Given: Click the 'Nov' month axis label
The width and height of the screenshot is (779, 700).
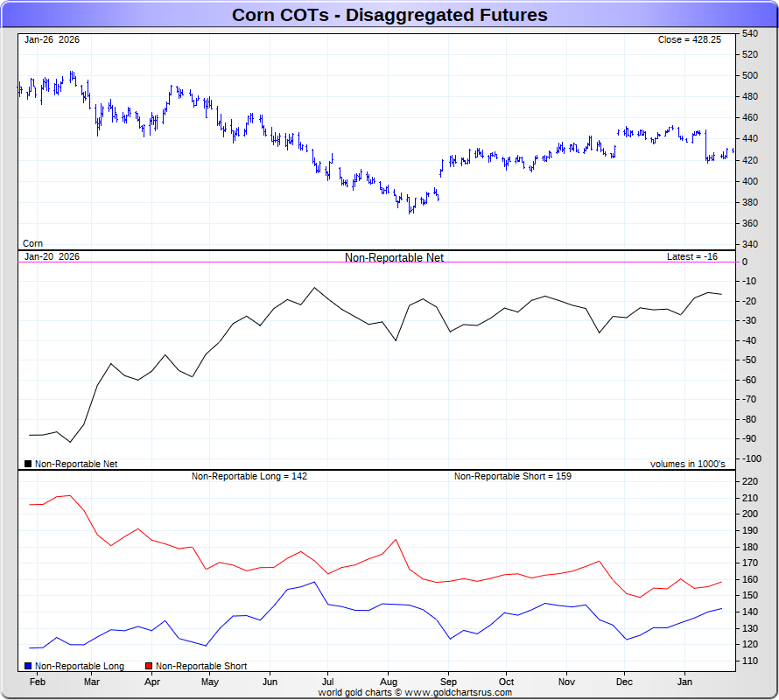Looking at the screenshot, I should coord(566,682).
